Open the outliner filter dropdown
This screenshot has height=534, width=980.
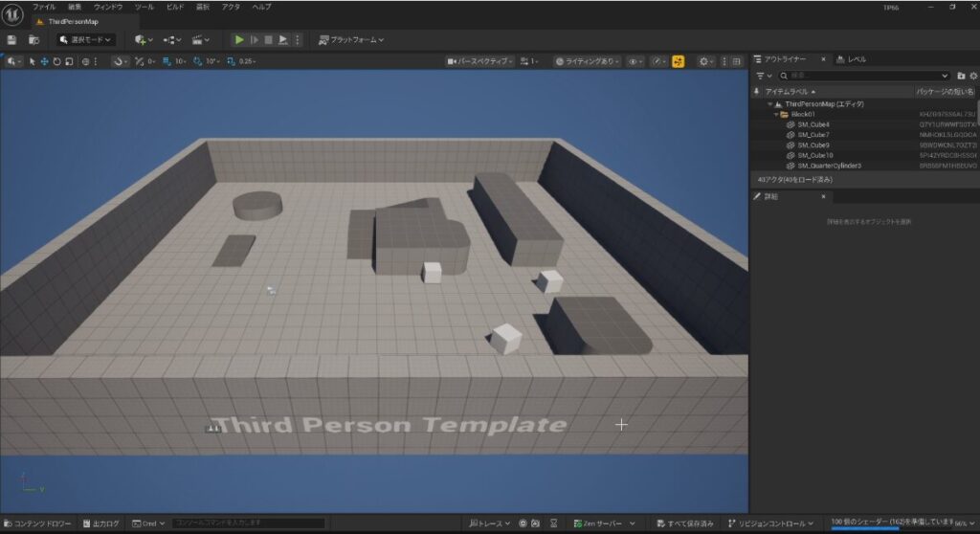(x=764, y=76)
